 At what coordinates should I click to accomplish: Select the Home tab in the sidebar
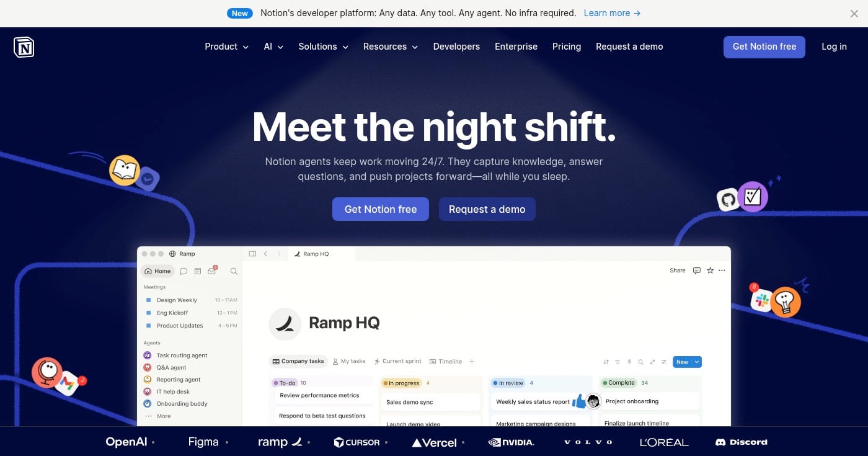coord(157,271)
